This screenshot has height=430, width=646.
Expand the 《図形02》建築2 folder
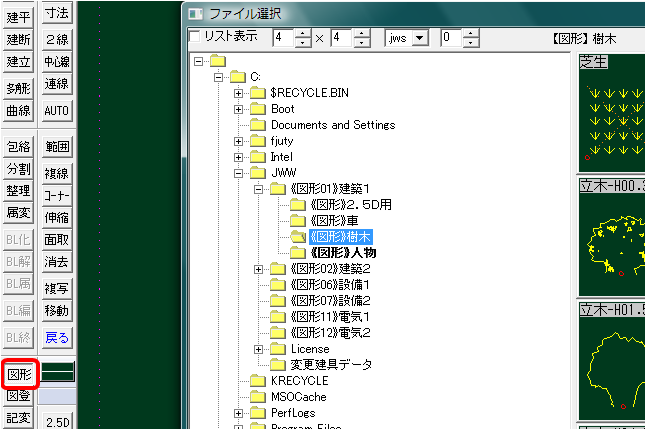point(259,269)
